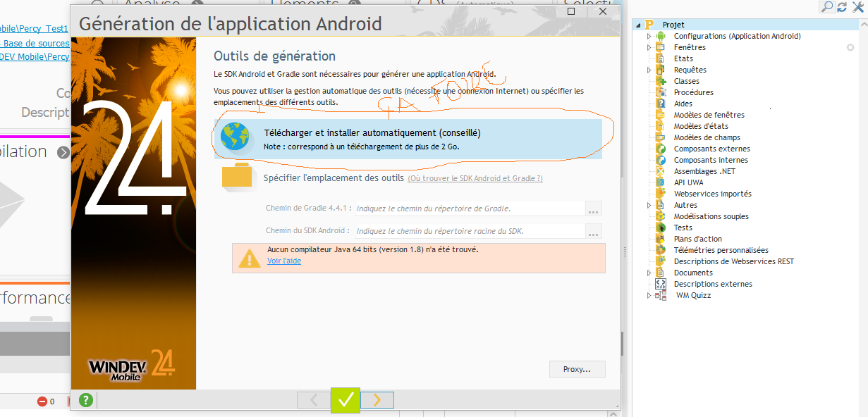Select Modèles de champs in project tree
The image size is (868, 417).
(x=707, y=137)
